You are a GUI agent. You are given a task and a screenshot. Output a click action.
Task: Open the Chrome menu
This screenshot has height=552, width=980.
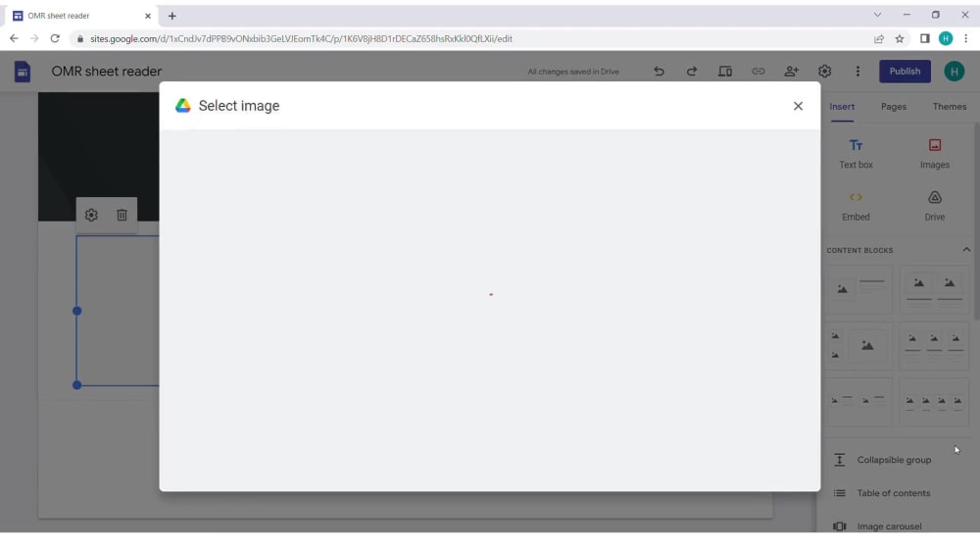(965, 39)
